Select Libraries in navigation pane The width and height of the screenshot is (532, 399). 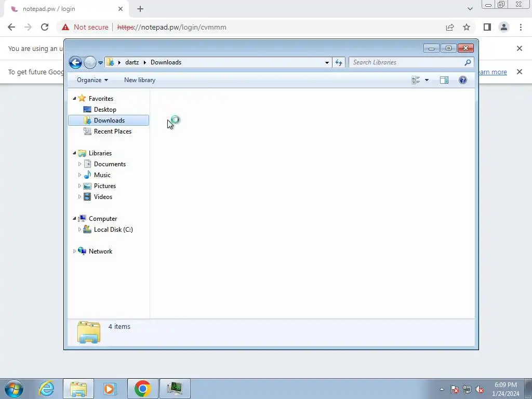click(100, 153)
